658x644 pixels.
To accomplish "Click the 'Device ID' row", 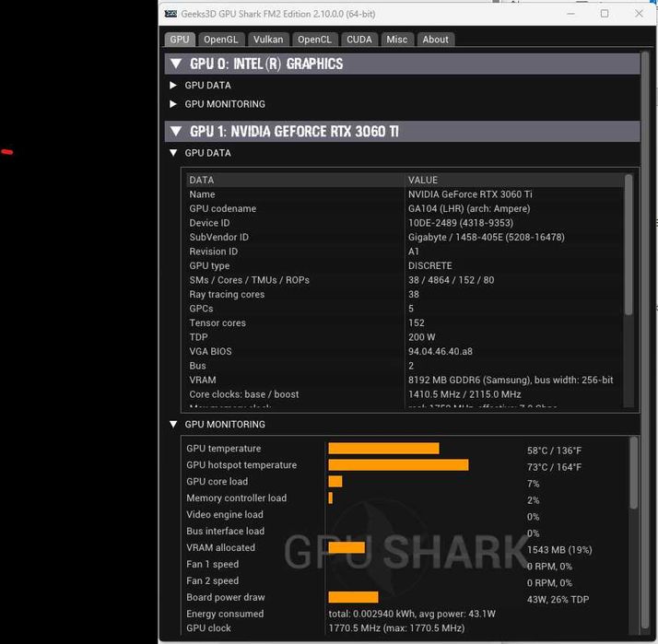I will tap(405, 223).
